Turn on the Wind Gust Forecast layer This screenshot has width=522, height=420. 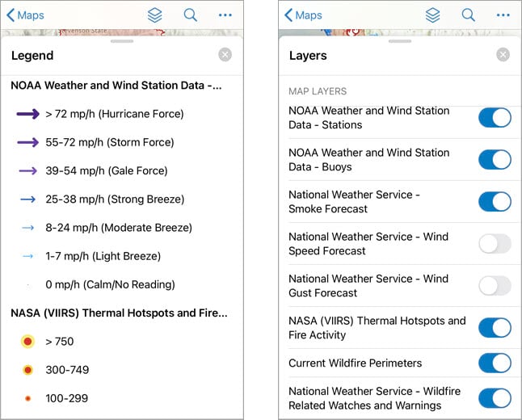pyautogui.click(x=495, y=285)
